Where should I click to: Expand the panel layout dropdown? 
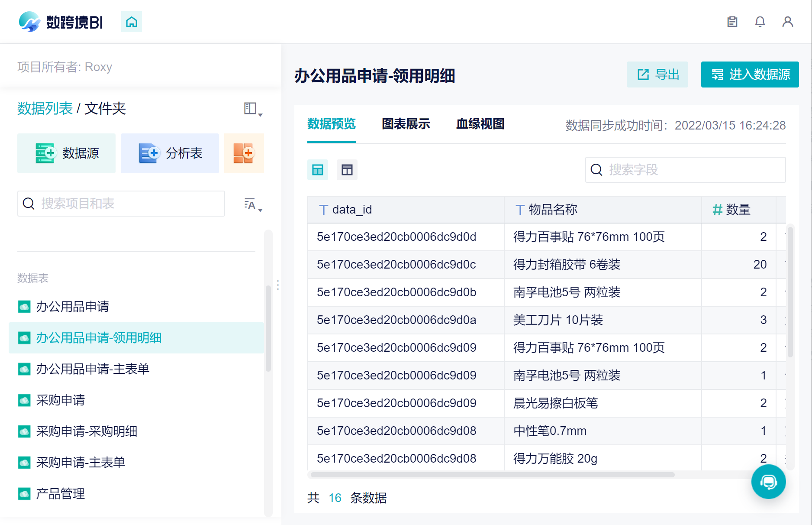pyautogui.click(x=253, y=109)
